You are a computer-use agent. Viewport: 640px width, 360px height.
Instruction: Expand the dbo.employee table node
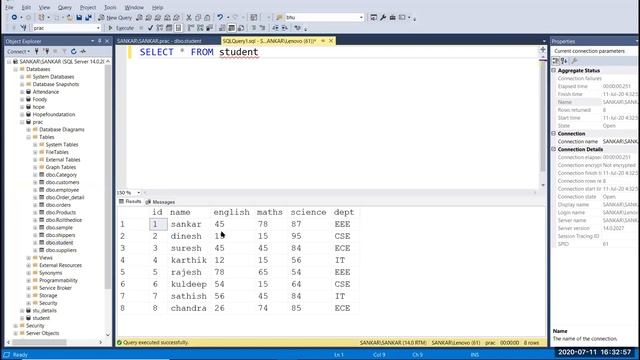[35, 190]
